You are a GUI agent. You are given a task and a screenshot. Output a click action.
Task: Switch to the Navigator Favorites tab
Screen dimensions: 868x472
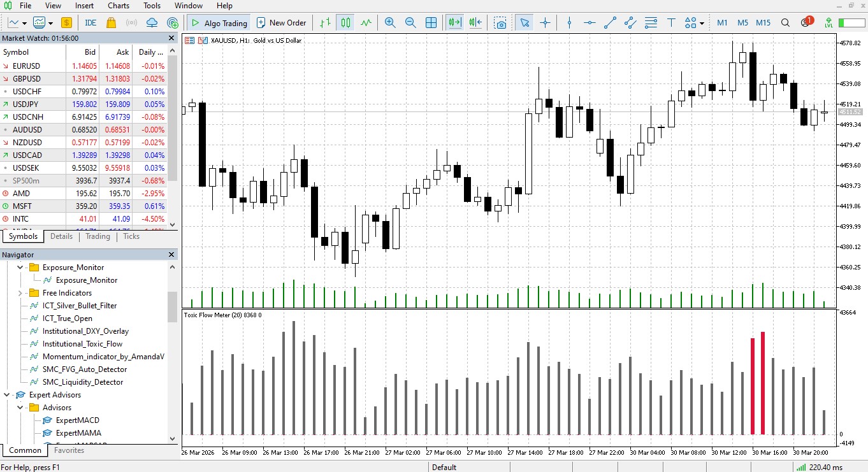69,450
